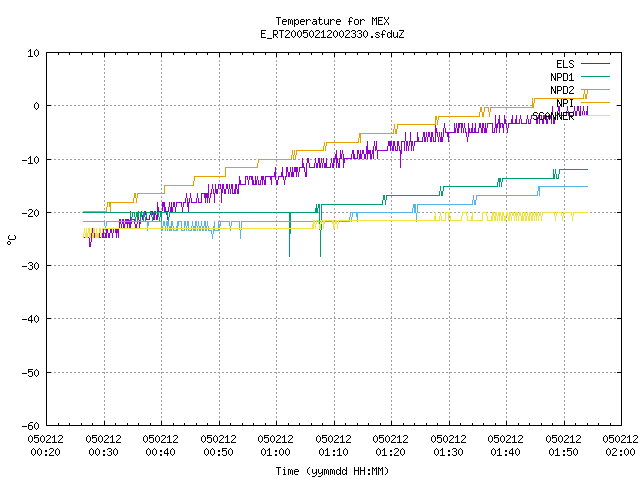
Task: Click the NPD2 legend label
Action: (562, 90)
